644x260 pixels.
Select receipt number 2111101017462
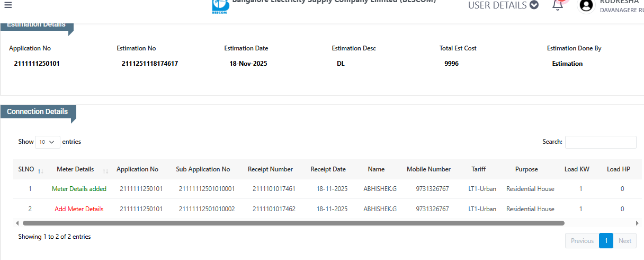pyautogui.click(x=274, y=209)
